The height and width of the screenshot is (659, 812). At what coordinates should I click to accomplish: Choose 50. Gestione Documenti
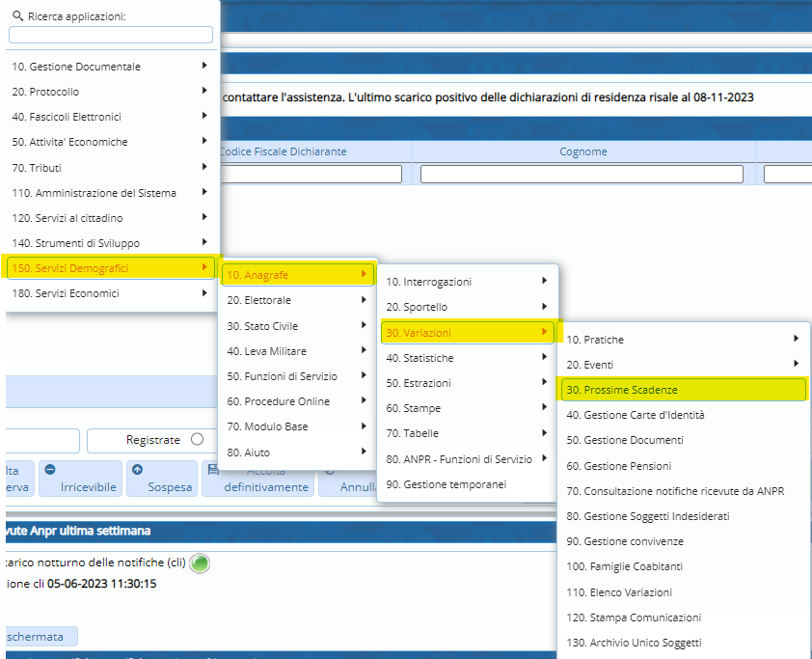tap(684, 440)
